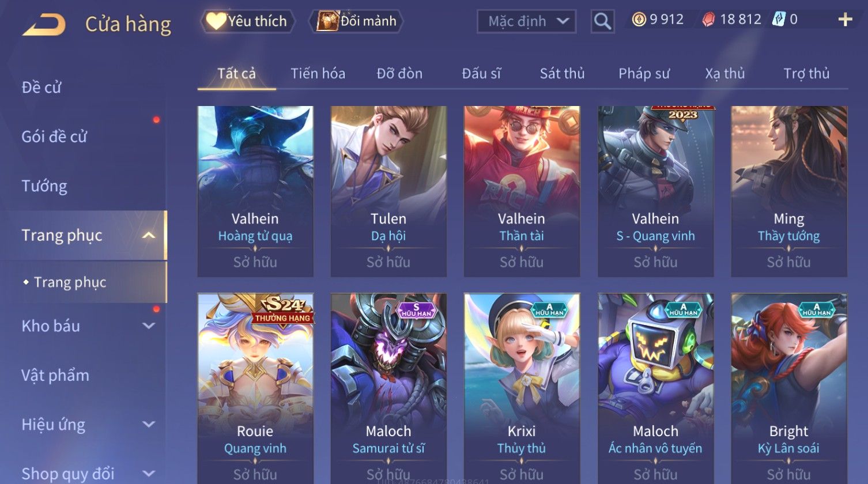Open Maloch Samurai tử sĩ skin card
Viewport: 868px width, 484px height.
388,388
